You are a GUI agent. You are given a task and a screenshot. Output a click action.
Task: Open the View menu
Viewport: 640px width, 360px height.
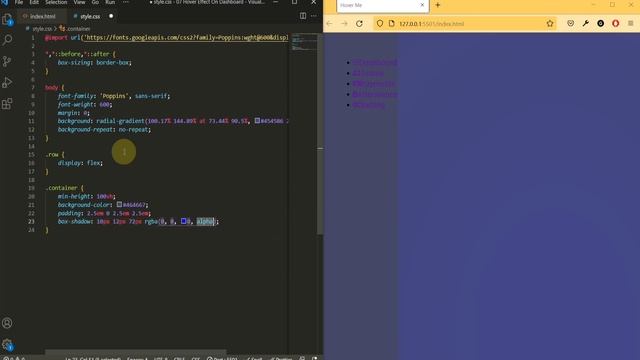click(79, 2)
